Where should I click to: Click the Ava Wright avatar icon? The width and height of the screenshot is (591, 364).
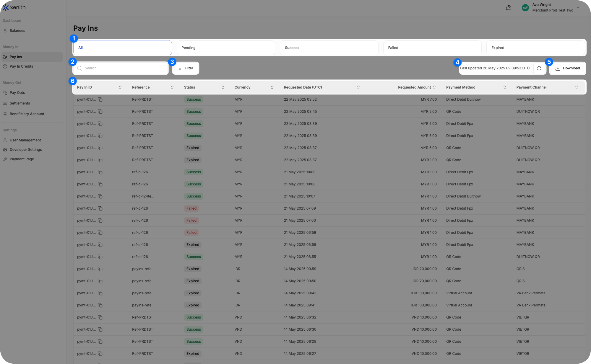pos(525,8)
